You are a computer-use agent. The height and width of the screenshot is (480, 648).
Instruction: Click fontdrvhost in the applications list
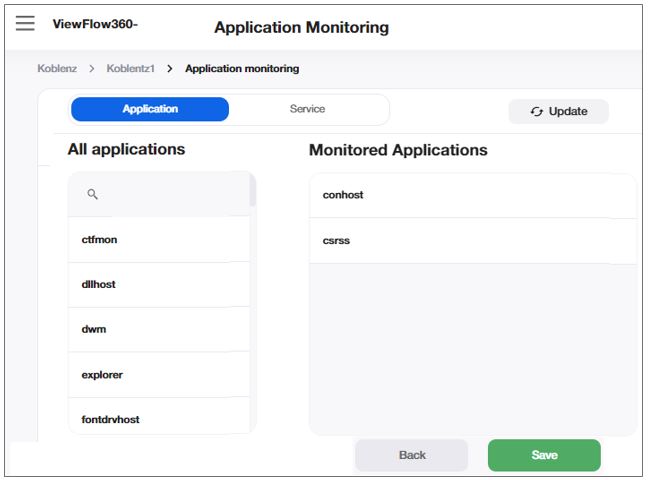click(x=110, y=419)
